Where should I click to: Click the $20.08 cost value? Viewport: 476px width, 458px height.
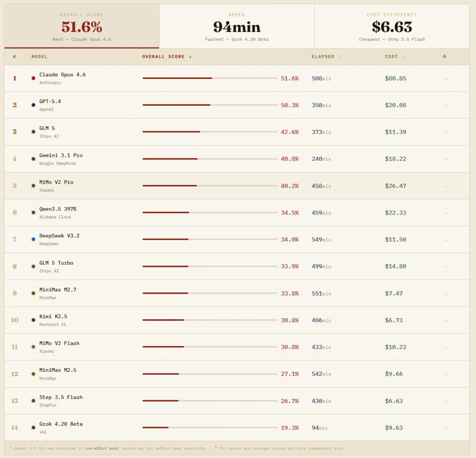point(395,105)
